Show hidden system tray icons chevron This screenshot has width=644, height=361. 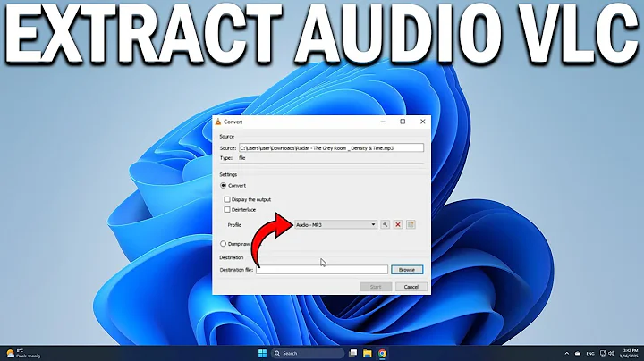click(567, 353)
